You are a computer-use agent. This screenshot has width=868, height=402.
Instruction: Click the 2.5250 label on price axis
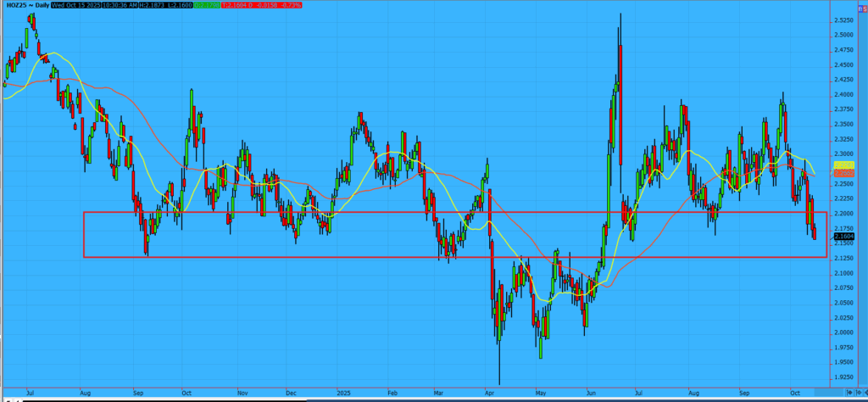[843, 20]
